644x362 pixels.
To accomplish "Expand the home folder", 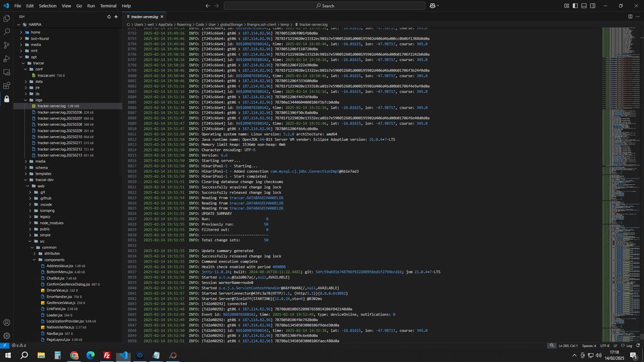I will tap(35, 32).
